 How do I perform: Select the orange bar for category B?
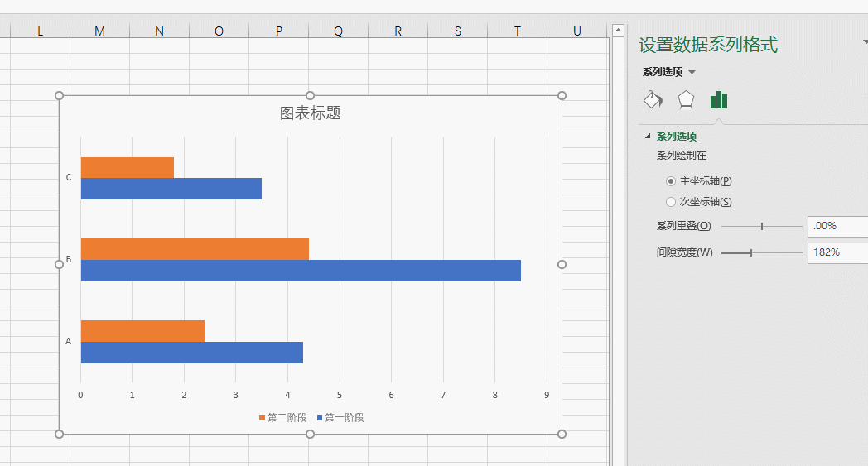click(195, 249)
